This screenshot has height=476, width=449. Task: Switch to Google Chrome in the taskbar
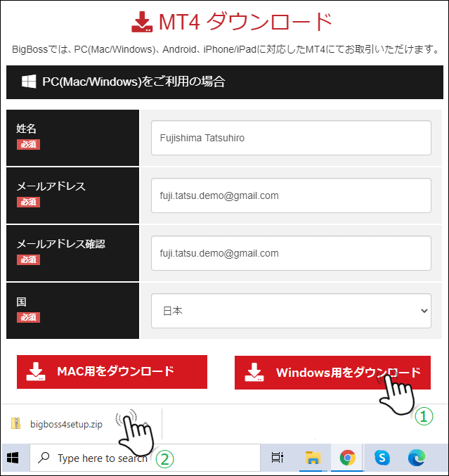pyautogui.click(x=347, y=458)
